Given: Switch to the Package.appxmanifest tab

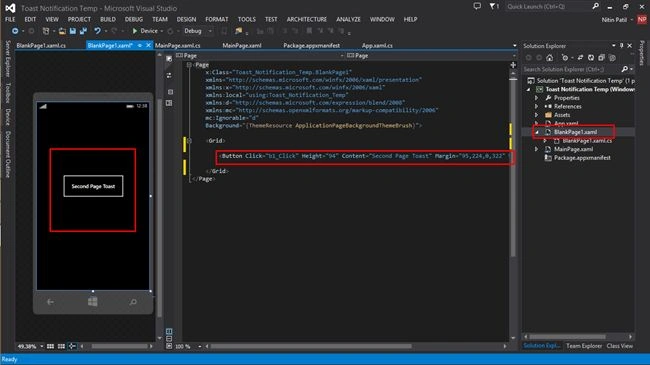Looking at the screenshot, I should (311, 45).
